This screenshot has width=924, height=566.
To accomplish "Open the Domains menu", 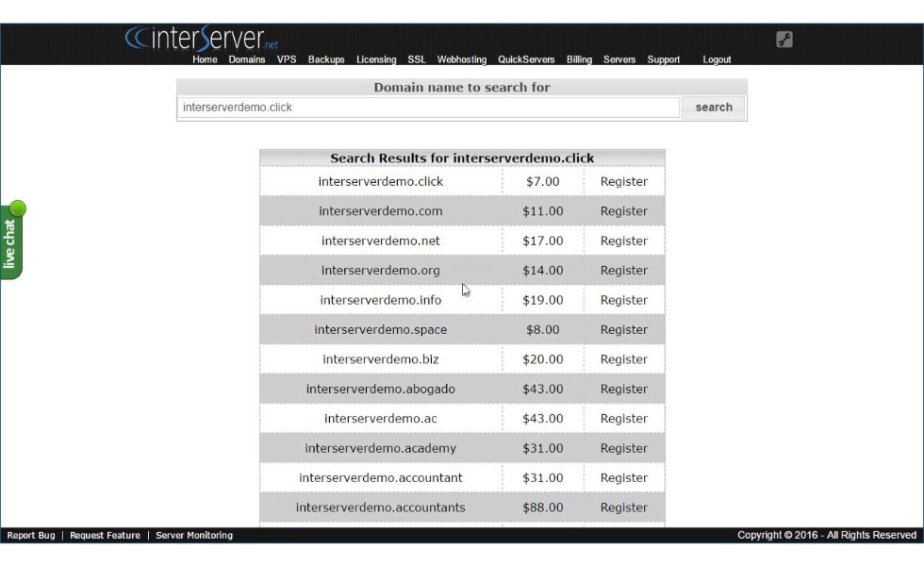I will tap(246, 59).
